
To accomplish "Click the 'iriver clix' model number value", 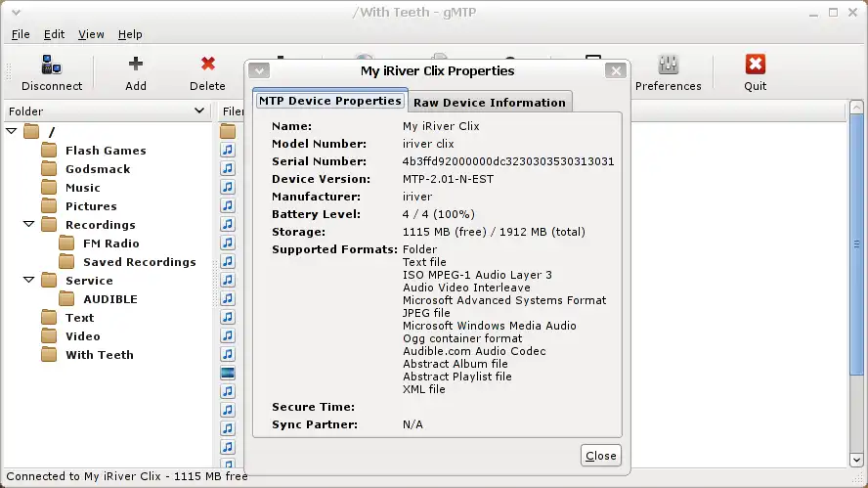I will tap(428, 144).
